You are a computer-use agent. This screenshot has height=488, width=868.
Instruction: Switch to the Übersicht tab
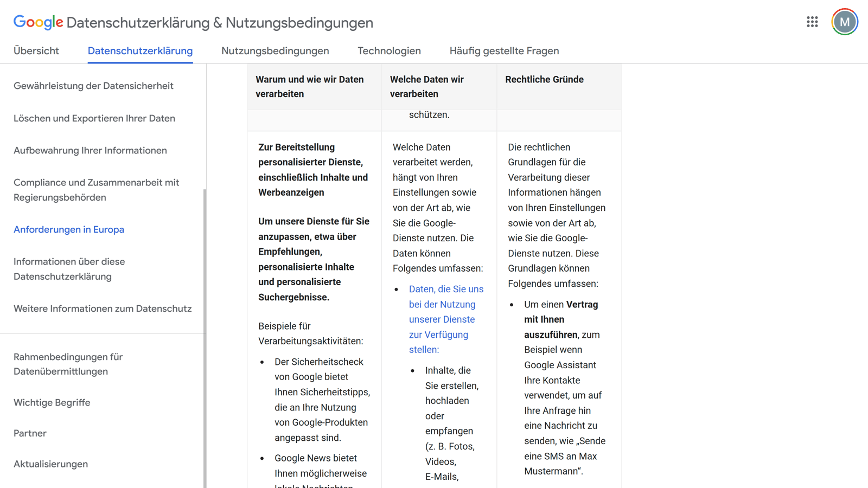click(36, 50)
